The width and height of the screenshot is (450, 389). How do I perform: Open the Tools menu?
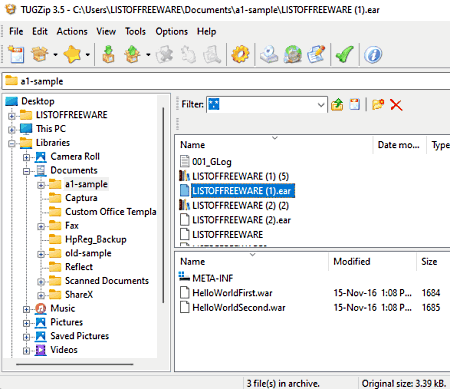click(x=135, y=31)
